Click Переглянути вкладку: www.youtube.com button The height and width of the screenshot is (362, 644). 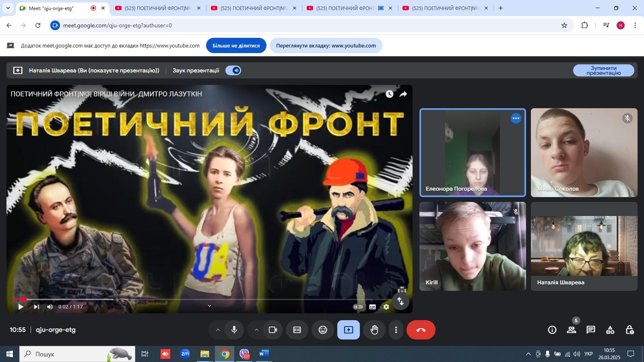click(326, 45)
